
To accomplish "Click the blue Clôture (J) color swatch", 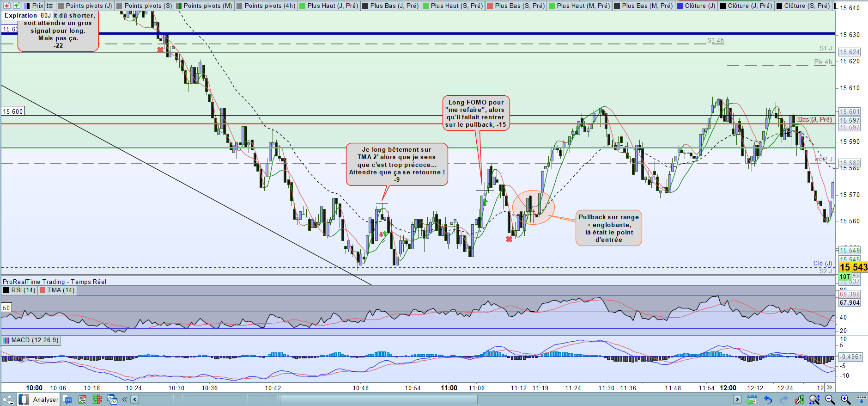I will 680,6.
